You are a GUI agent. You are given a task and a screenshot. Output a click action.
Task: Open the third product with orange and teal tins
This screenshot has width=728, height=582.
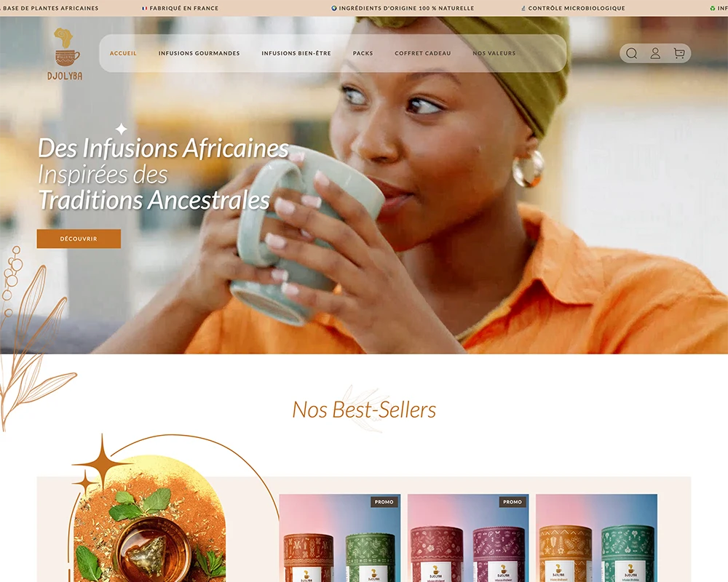[x=597, y=538]
